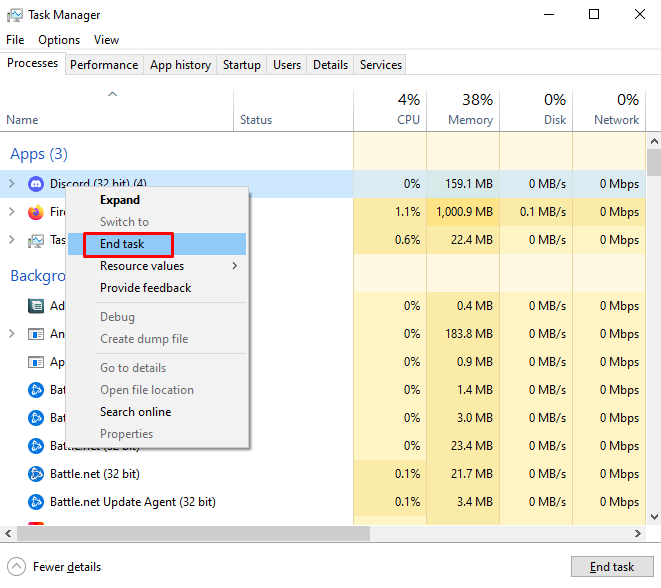
Task: Sort processes by Memory column
Action: (x=462, y=110)
